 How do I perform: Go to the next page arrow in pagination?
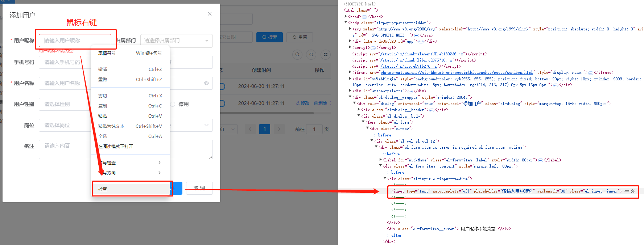[x=279, y=129]
